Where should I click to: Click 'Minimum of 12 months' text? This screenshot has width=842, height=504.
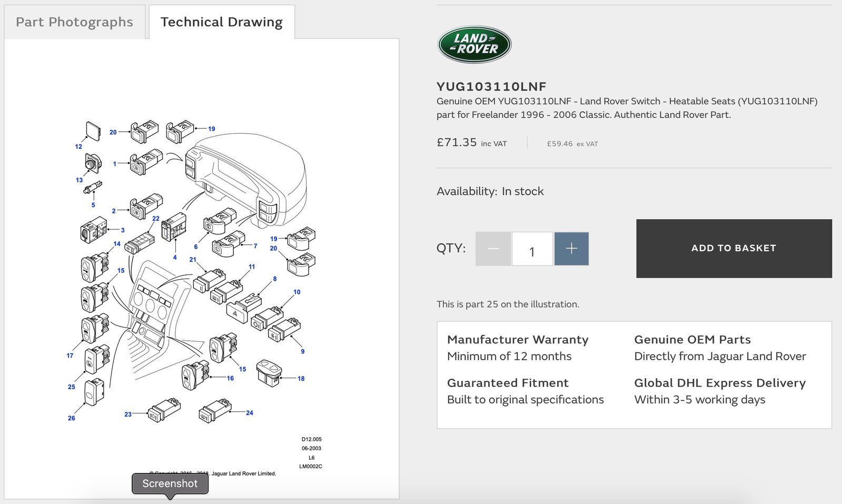point(509,357)
